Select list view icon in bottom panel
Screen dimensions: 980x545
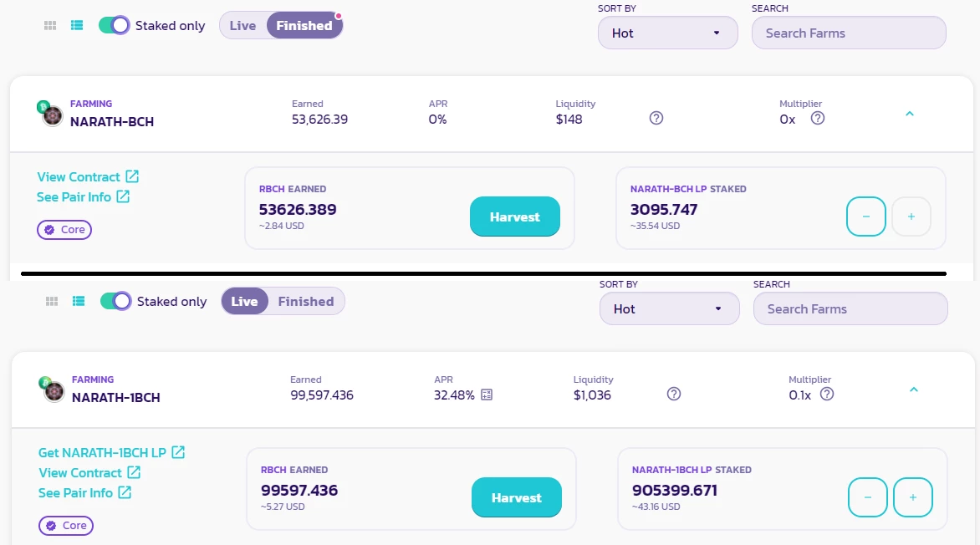79,301
